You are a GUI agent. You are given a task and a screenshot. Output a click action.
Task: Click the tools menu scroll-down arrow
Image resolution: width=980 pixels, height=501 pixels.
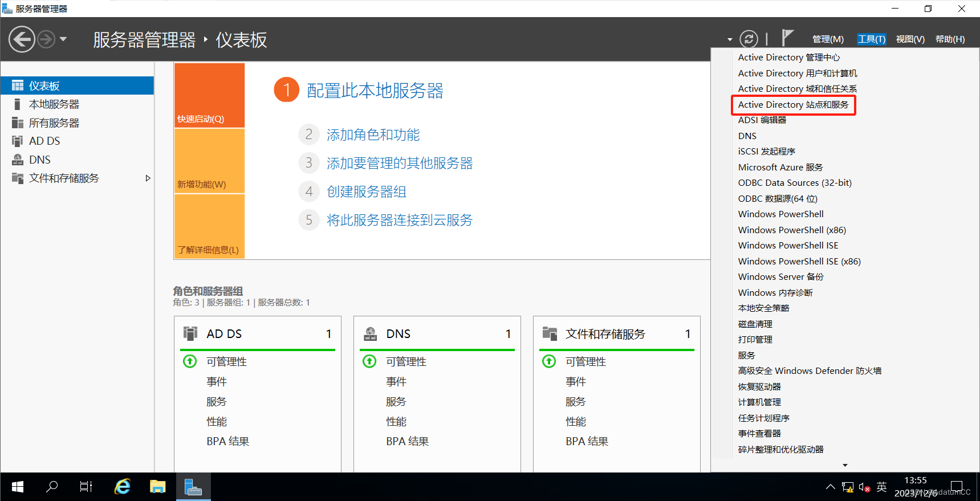coord(845,465)
